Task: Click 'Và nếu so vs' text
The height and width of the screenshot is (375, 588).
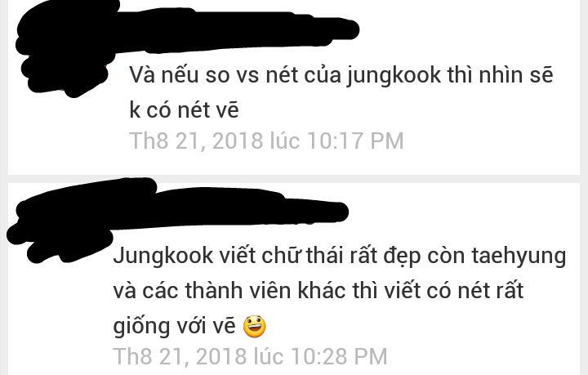Action: coord(194,75)
